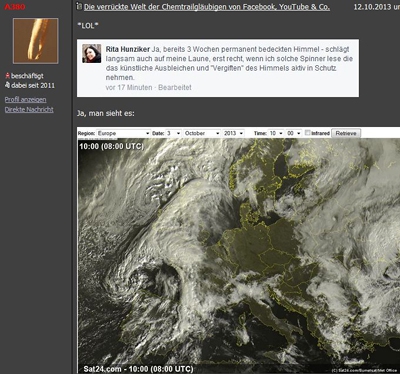Open Bearbeitet edit history link
400x374 pixels.
[175, 88]
